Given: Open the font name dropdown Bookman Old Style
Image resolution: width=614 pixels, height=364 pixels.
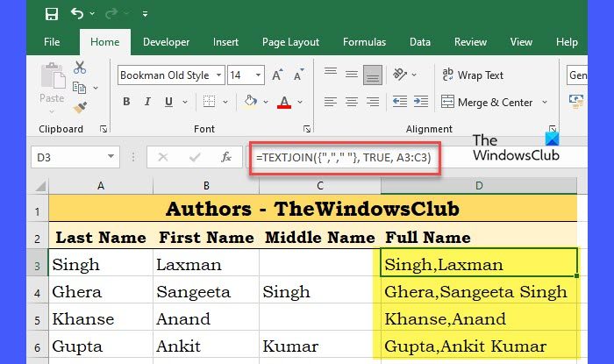Looking at the screenshot, I should click(x=219, y=75).
